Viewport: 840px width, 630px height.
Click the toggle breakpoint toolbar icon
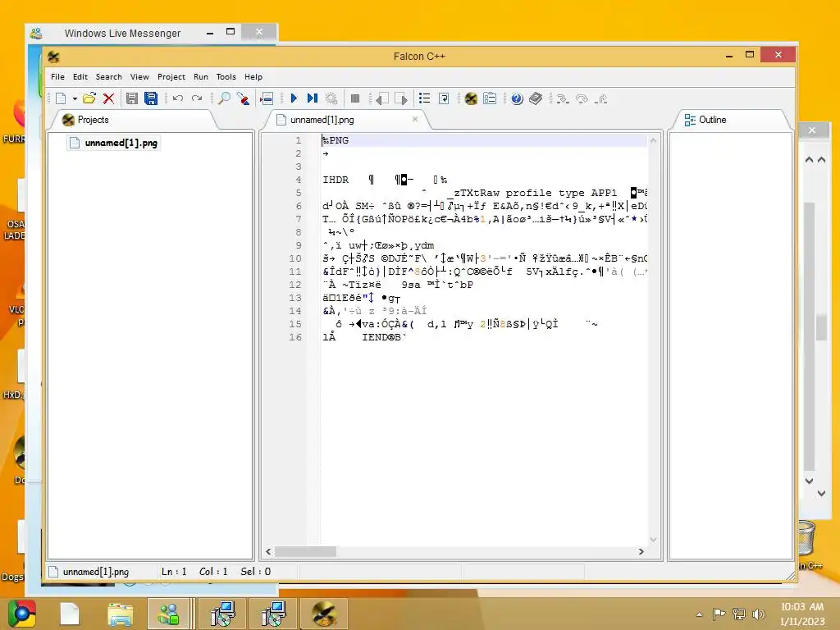click(x=267, y=98)
